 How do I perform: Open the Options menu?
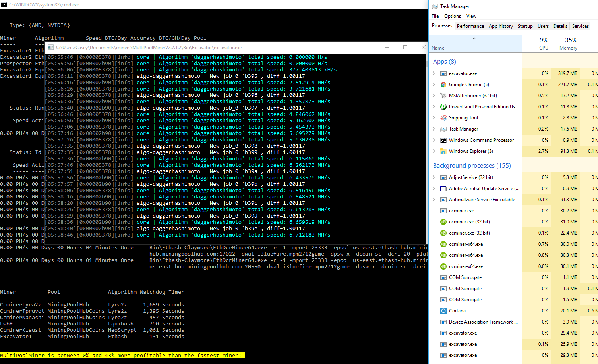(x=453, y=16)
